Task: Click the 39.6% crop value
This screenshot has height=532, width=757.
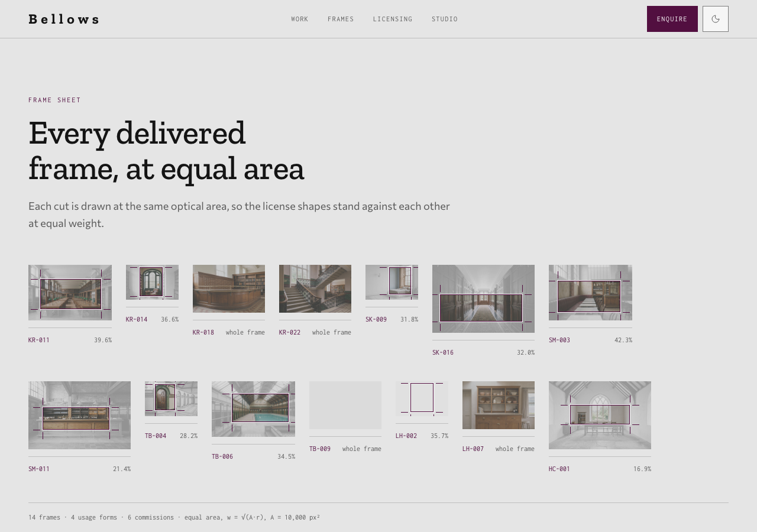Action: [103, 340]
